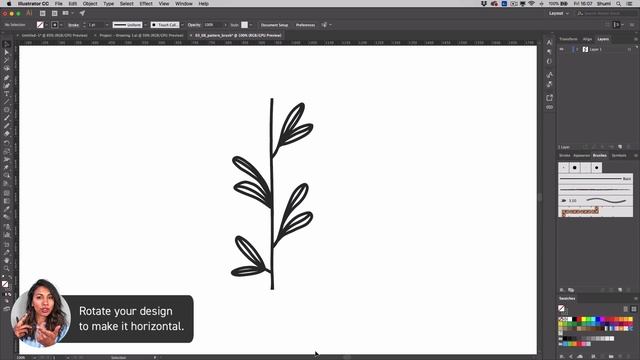Click the stroke color swatch in control bar
This screenshot has width=640, height=360.
55,25
